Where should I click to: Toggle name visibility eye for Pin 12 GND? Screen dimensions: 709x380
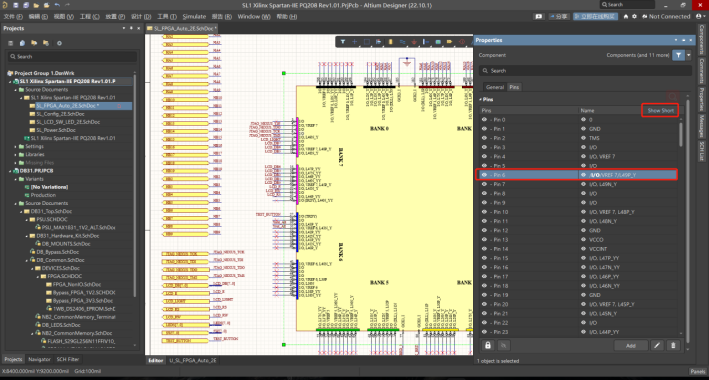(583, 230)
